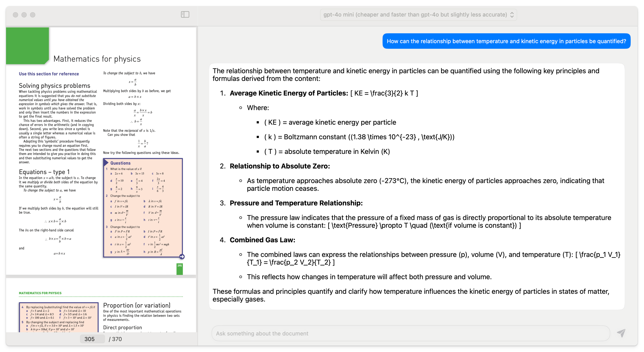Click the 'Questions' box heading
This screenshot has width=644, height=352.
point(120,163)
